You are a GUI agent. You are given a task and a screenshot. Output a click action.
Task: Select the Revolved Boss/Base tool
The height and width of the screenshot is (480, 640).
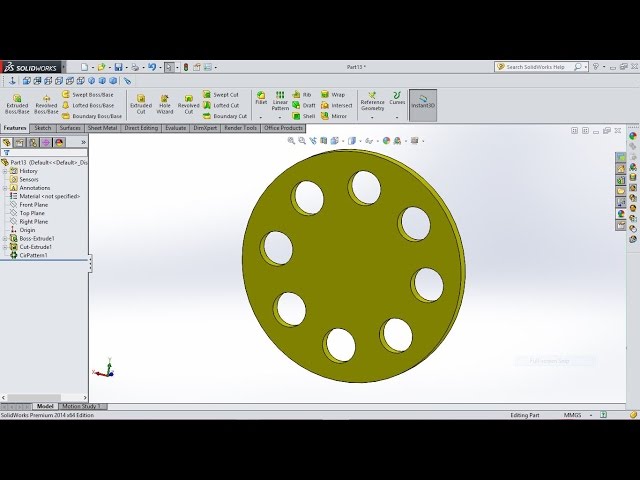(x=46, y=104)
